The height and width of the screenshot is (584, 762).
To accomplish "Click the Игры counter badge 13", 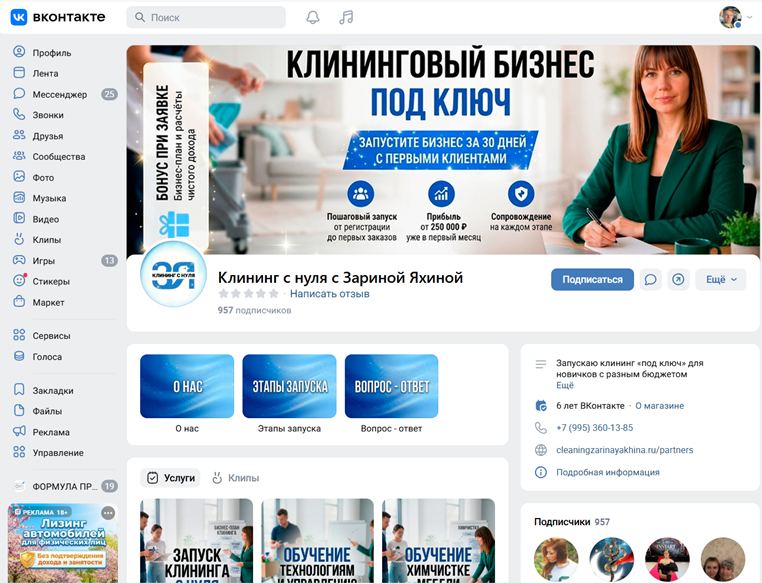I will 109,261.
